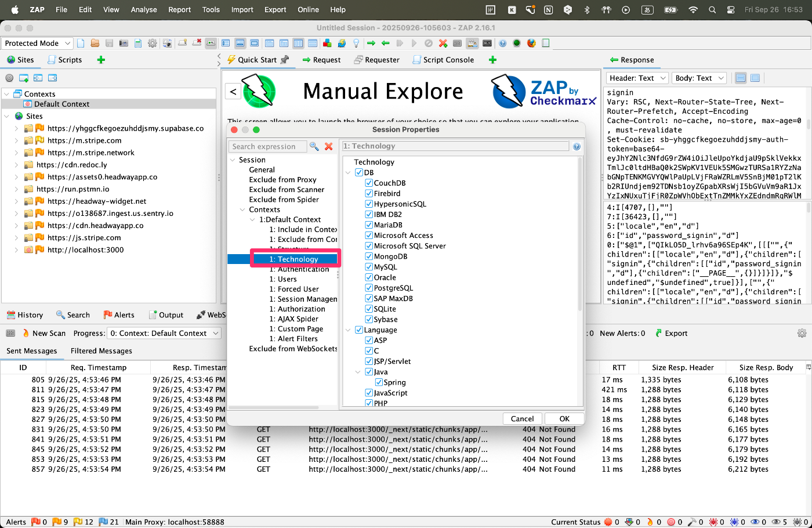Clear search with red X in Session Properties
The width and height of the screenshot is (812, 528).
tap(329, 146)
